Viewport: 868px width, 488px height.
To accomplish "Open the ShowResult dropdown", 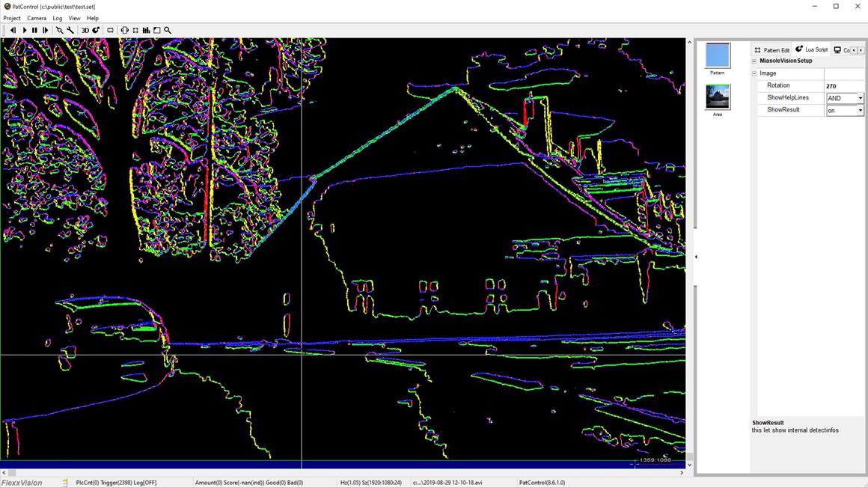I will pyautogui.click(x=860, y=110).
